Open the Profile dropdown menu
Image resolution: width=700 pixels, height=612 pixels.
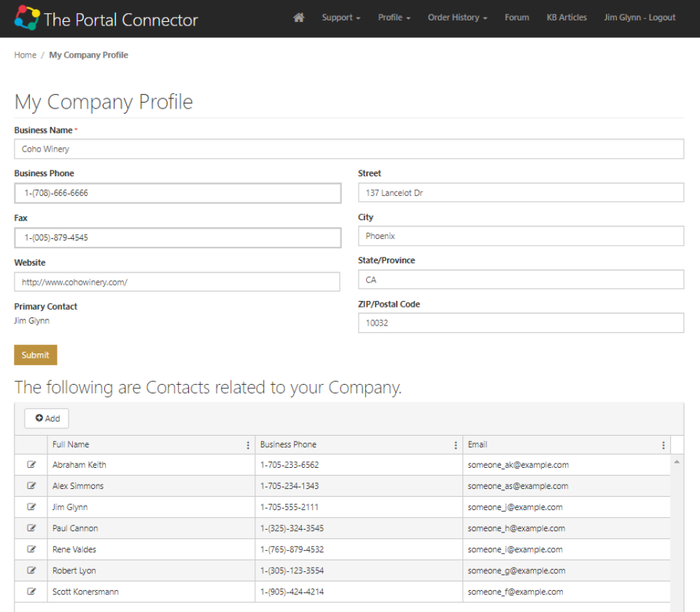click(394, 17)
